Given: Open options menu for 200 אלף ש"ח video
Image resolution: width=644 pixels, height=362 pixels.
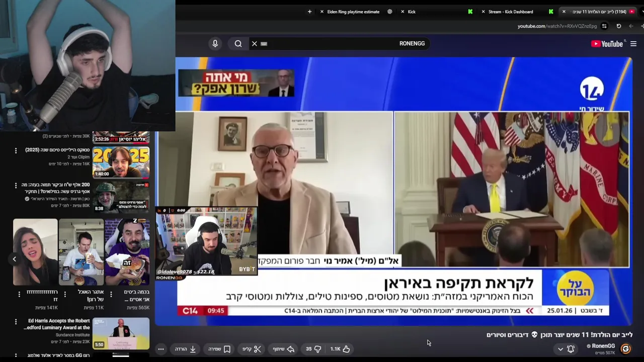Looking at the screenshot, I should pyautogui.click(x=16, y=186).
